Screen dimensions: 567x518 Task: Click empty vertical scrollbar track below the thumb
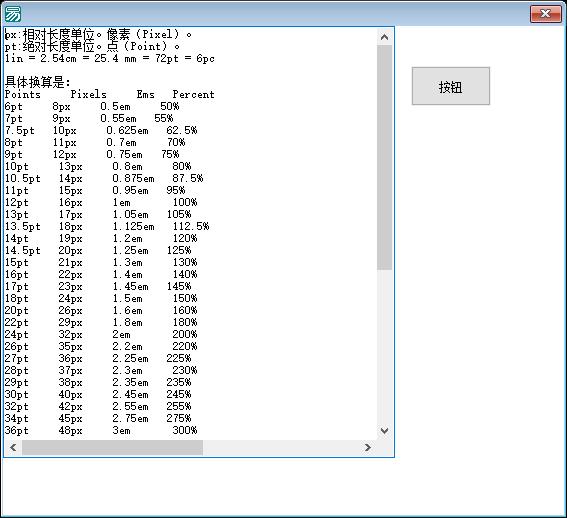coord(384,346)
